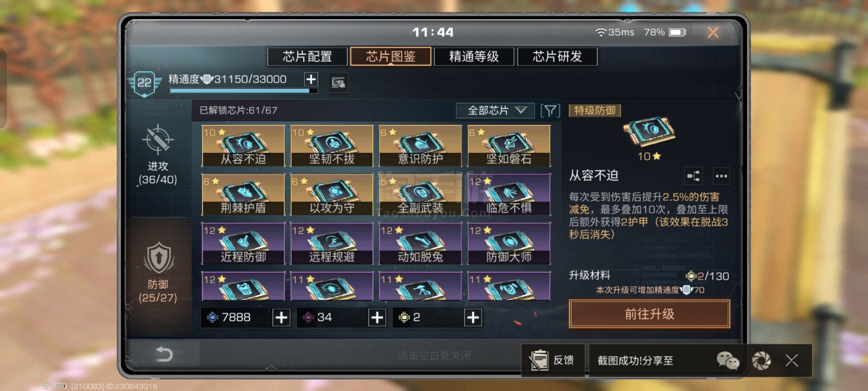Switch to 芯片配置 tab
Image resolution: width=868 pixels, height=391 pixels.
click(x=307, y=57)
